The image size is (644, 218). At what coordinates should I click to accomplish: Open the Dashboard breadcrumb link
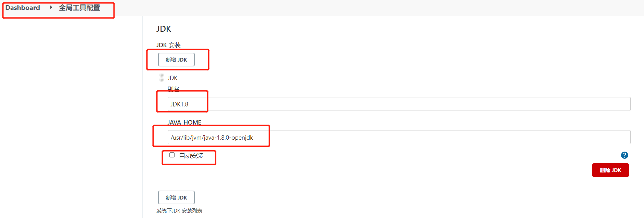click(23, 8)
